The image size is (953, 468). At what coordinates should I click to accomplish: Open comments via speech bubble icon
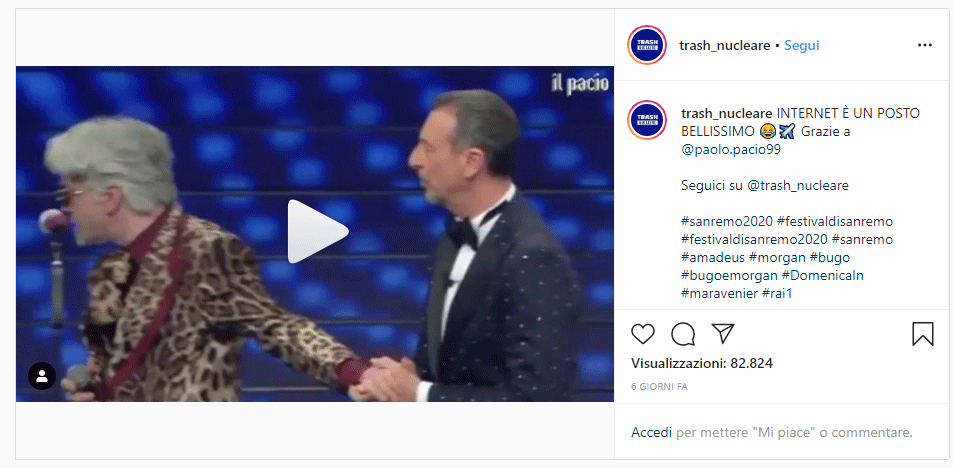pyautogui.click(x=683, y=334)
